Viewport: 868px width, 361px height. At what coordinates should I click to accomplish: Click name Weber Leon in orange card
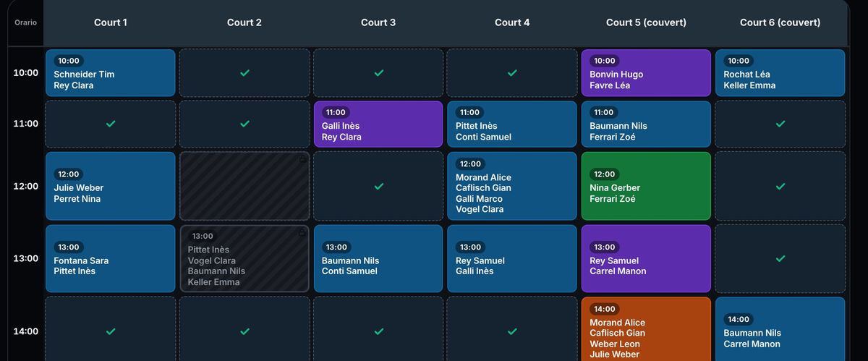pyautogui.click(x=615, y=344)
